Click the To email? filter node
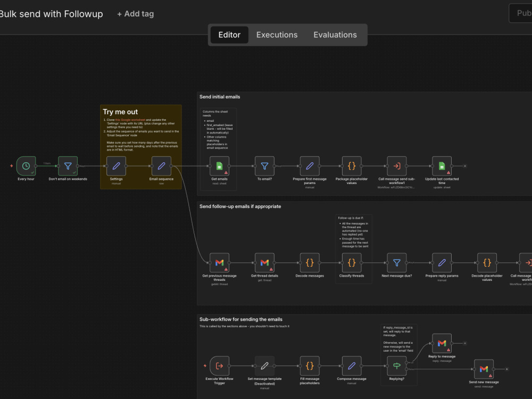 pyautogui.click(x=264, y=166)
